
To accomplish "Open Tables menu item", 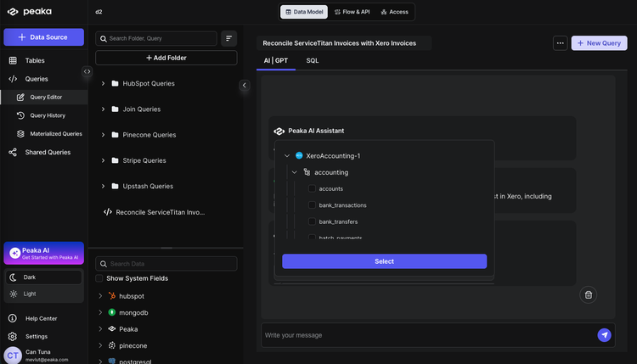I will pos(35,60).
